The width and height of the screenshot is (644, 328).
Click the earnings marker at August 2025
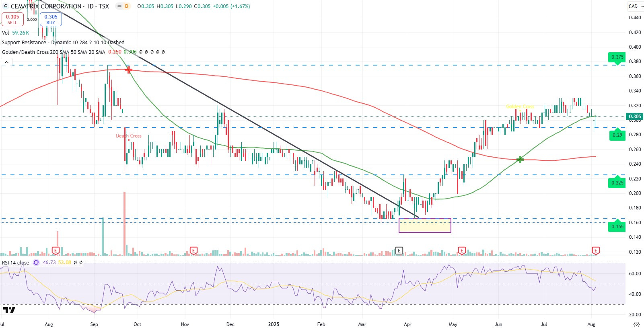(596, 251)
